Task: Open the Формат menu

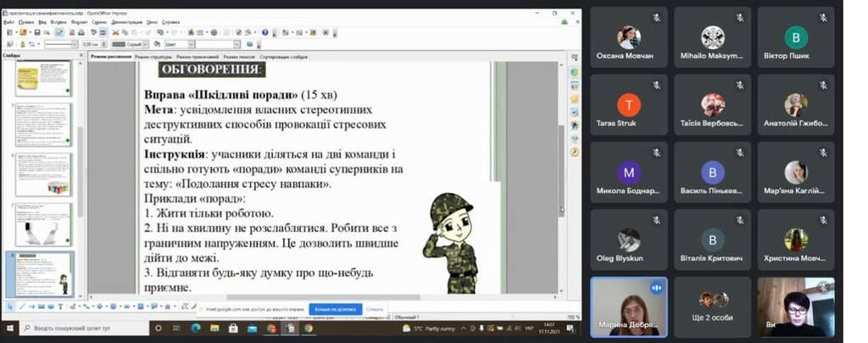Action: (79, 22)
